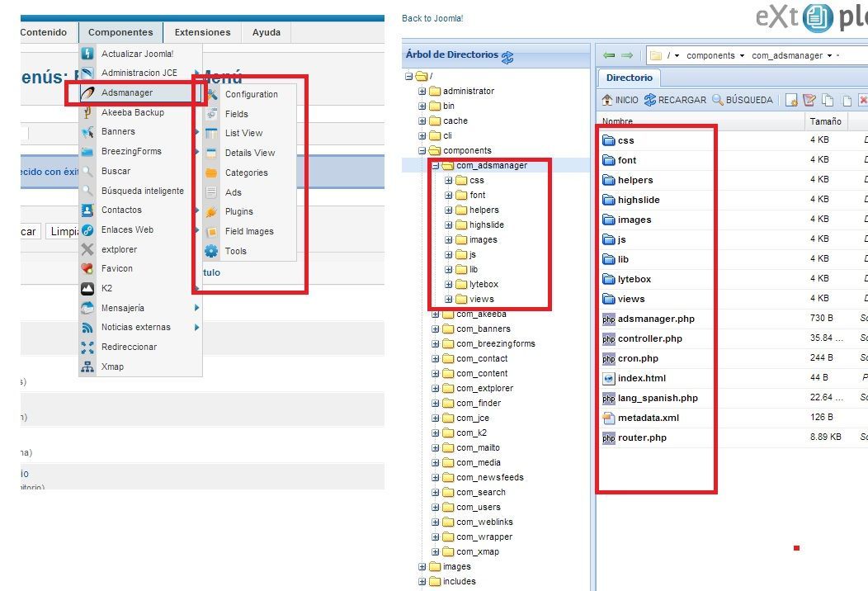Open the Componentes menu
The height and width of the screenshot is (591, 868).
[x=120, y=32]
